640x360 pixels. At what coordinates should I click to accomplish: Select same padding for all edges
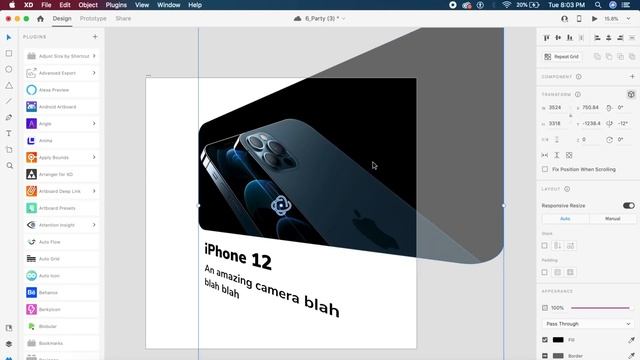pyautogui.click(x=558, y=272)
